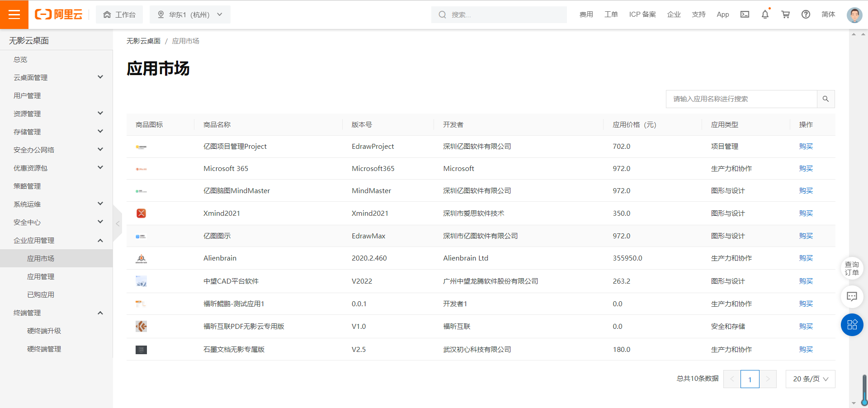Click the Alienbrain product icon
The width and height of the screenshot is (868, 408).
(141, 258)
